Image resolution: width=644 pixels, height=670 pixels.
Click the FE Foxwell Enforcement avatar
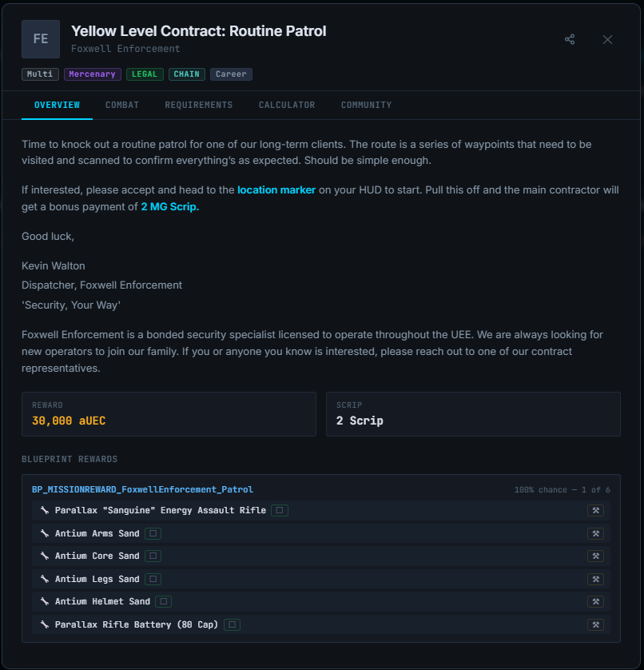point(41,39)
